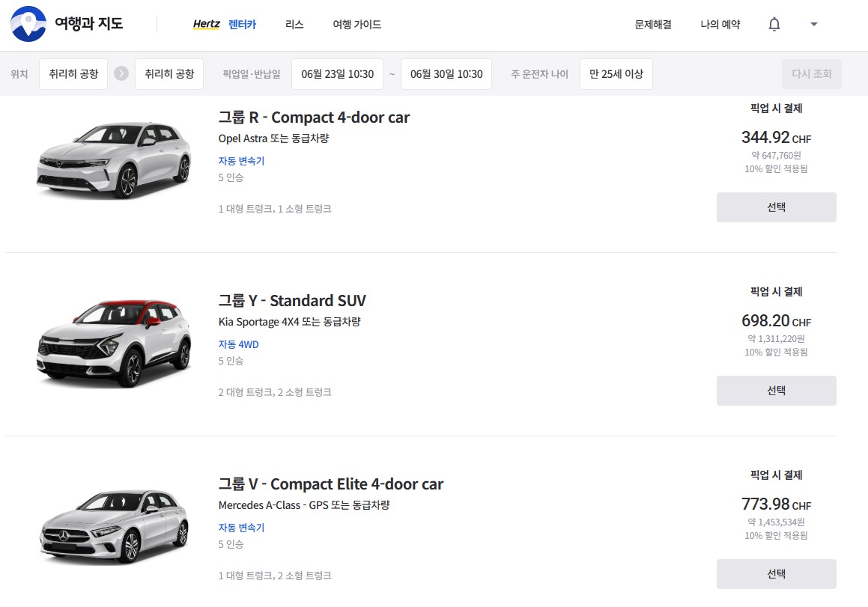Click the Kia Sportage car thumbnail
The image size is (868, 607).
(x=114, y=344)
